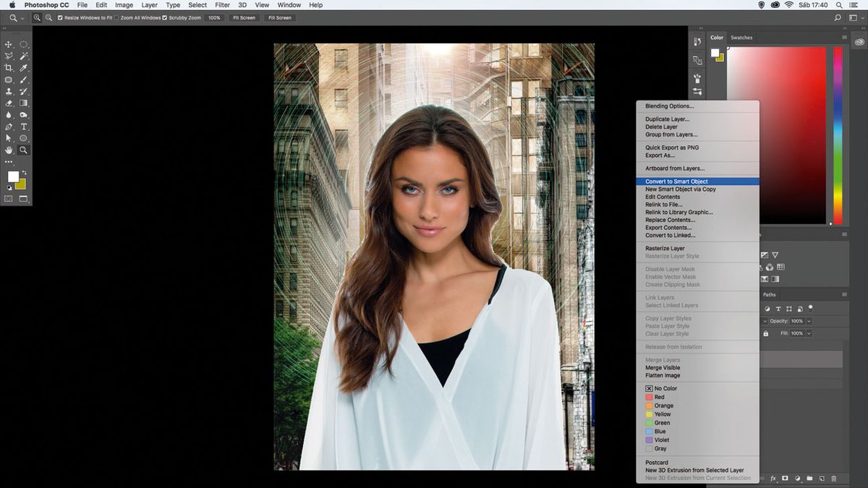The image size is (868, 488).
Task: Select the Crop tool
Action: coord(7,68)
